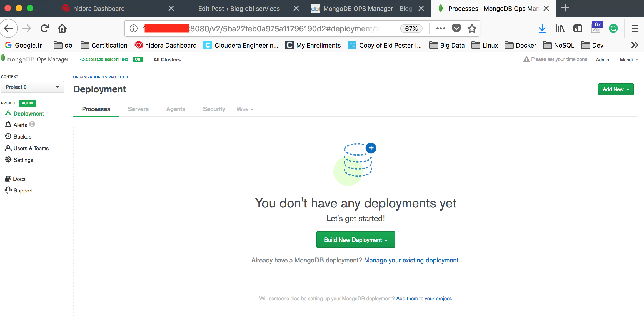Open hidora Dashboard bookmark
The image size is (644, 325).
pos(166,45)
